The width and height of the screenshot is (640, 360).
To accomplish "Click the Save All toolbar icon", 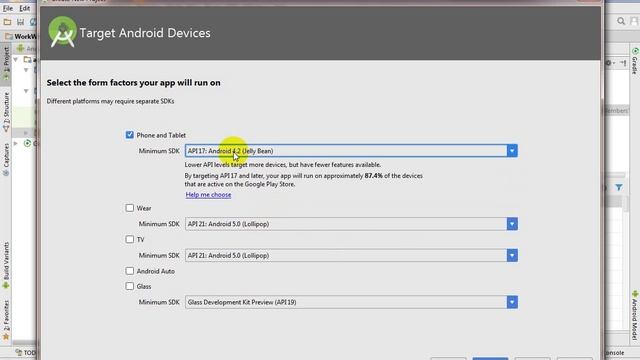I will point(20,22).
